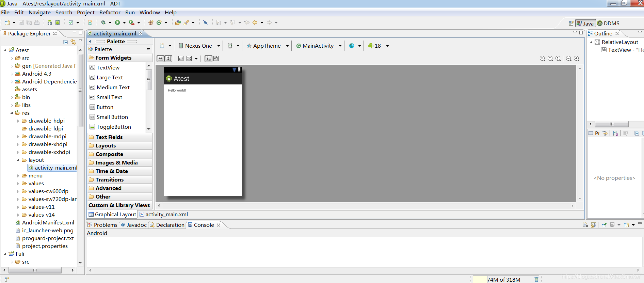The width and height of the screenshot is (644, 283).
Task: Open the Android Virtual Device Manager icon
Action: click(58, 22)
